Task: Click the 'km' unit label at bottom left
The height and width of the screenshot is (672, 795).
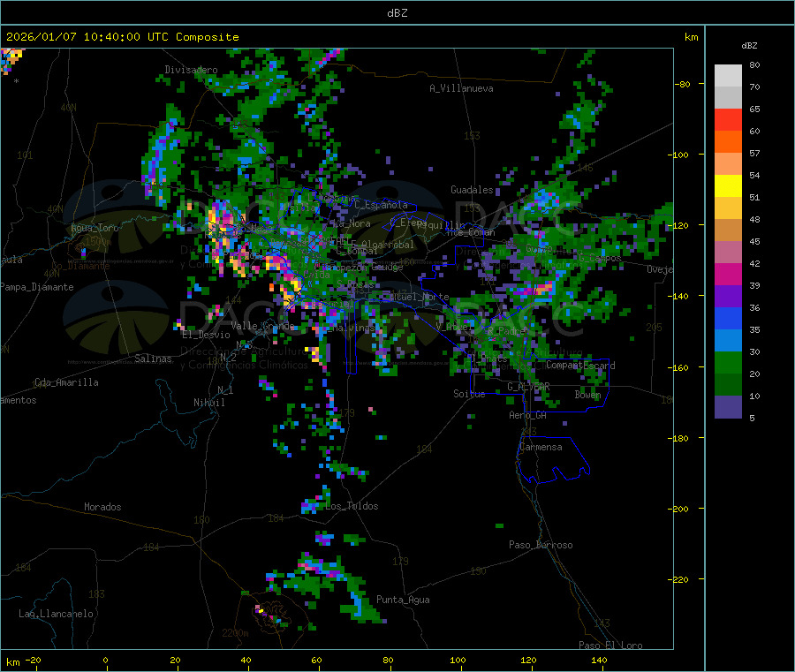Action: click(x=12, y=662)
